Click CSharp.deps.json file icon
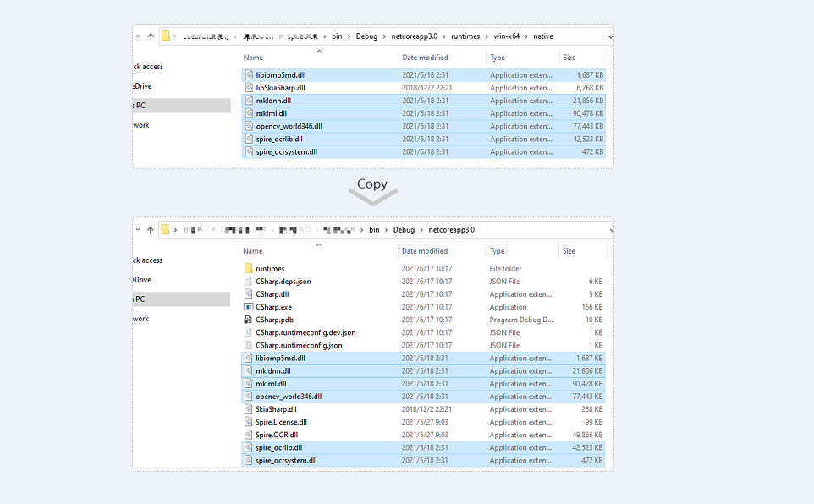The height and width of the screenshot is (504, 814). point(248,282)
